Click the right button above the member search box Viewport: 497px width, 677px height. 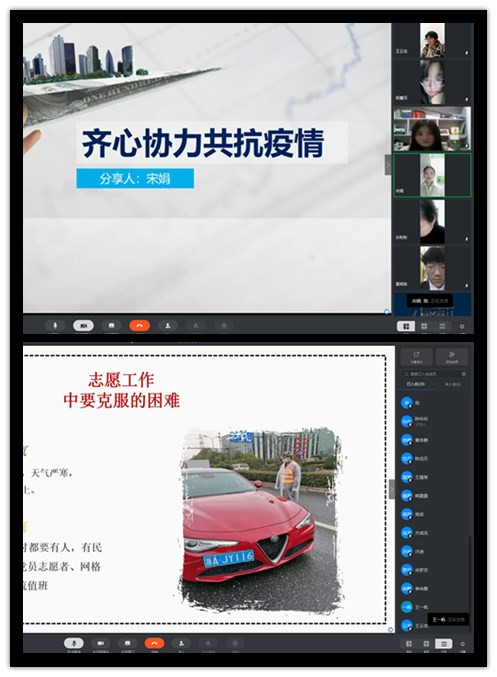click(x=452, y=357)
